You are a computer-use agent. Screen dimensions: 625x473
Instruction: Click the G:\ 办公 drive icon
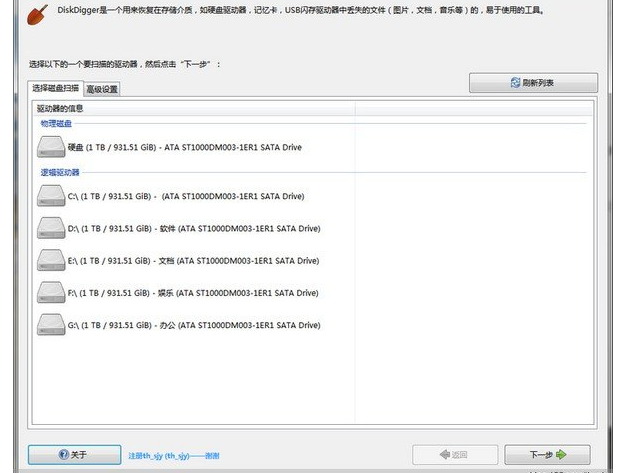51,325
